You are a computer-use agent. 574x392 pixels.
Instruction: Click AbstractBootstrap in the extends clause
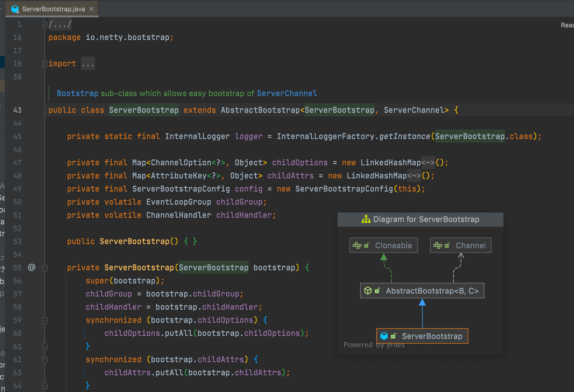click(260, 110)
